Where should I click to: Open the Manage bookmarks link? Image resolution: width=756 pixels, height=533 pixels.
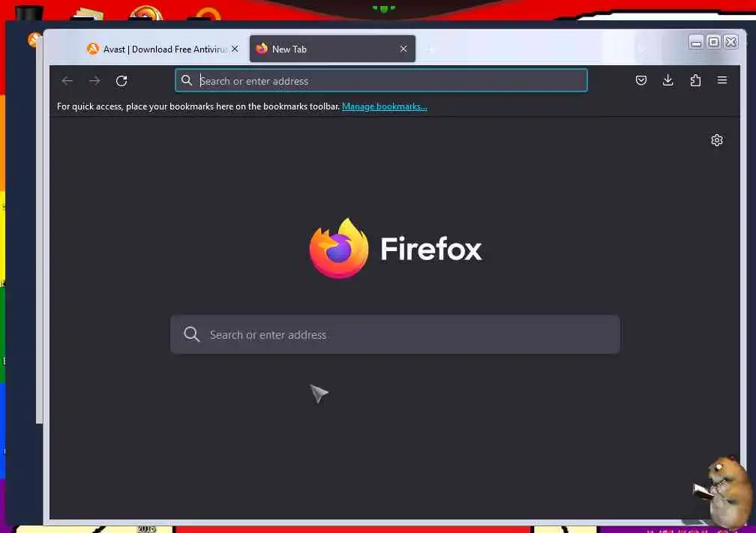(384, 106)
